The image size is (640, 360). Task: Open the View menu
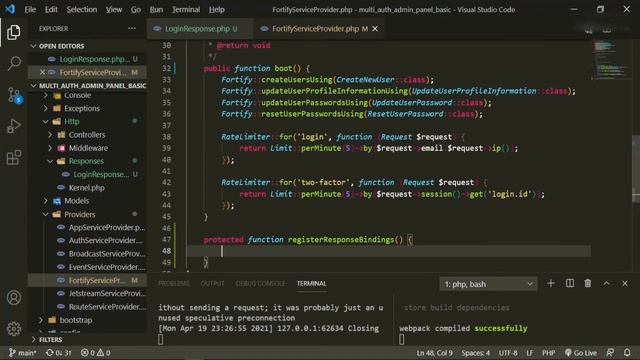click(x=114, y=9)
